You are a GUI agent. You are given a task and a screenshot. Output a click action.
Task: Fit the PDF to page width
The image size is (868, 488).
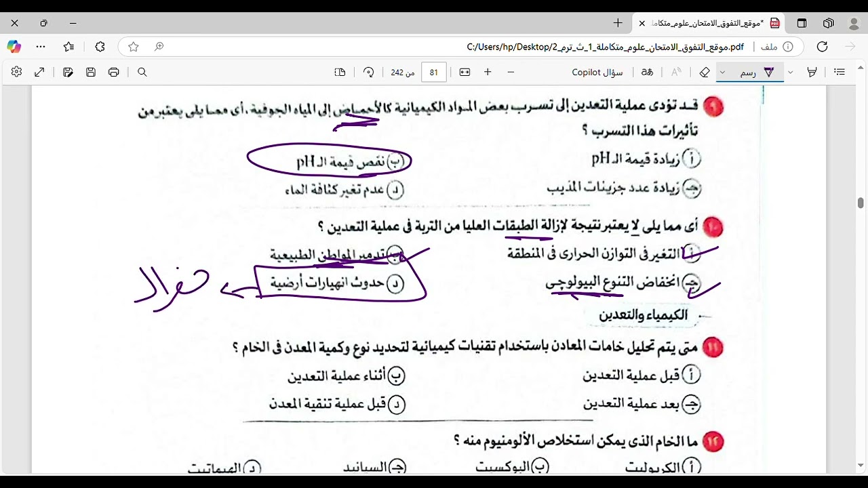(465, 72)
